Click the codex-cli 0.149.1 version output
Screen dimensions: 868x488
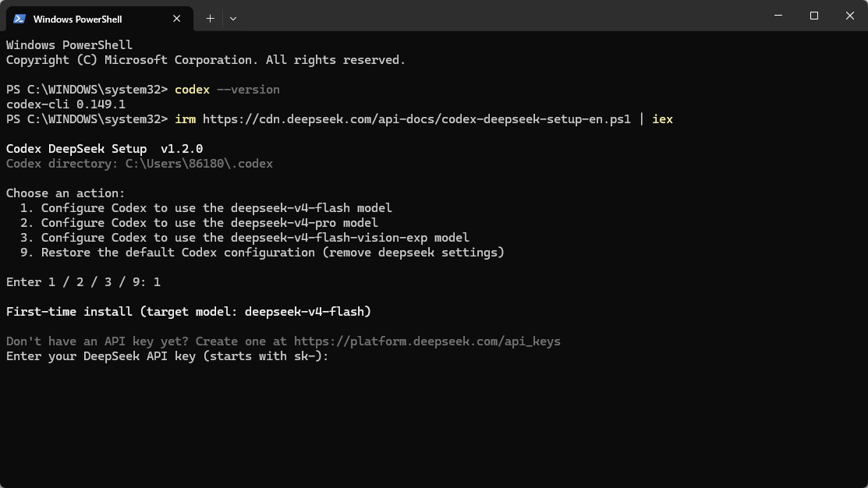[66, 104]
